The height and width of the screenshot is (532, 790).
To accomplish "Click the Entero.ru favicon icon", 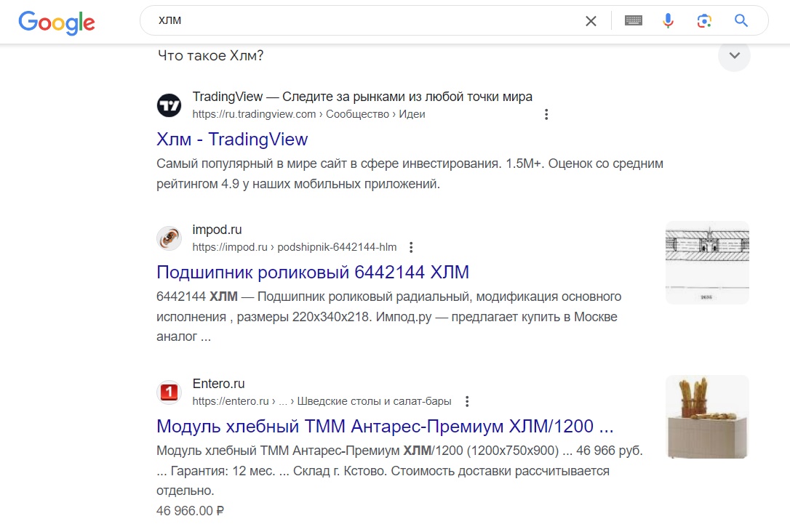I will click(169, 392).
